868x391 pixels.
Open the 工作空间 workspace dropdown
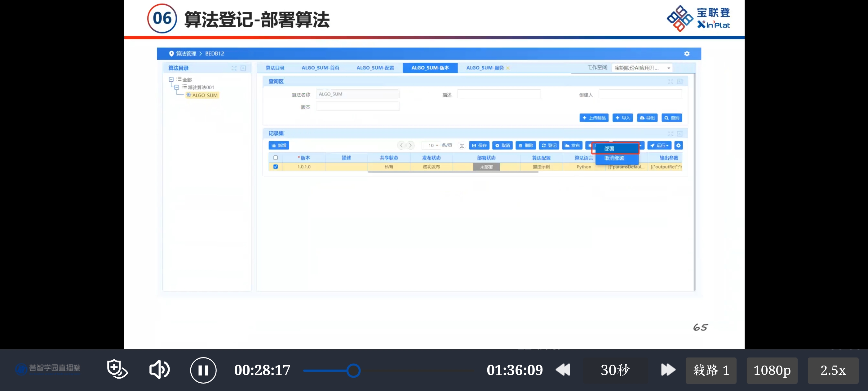coord(642,68)
